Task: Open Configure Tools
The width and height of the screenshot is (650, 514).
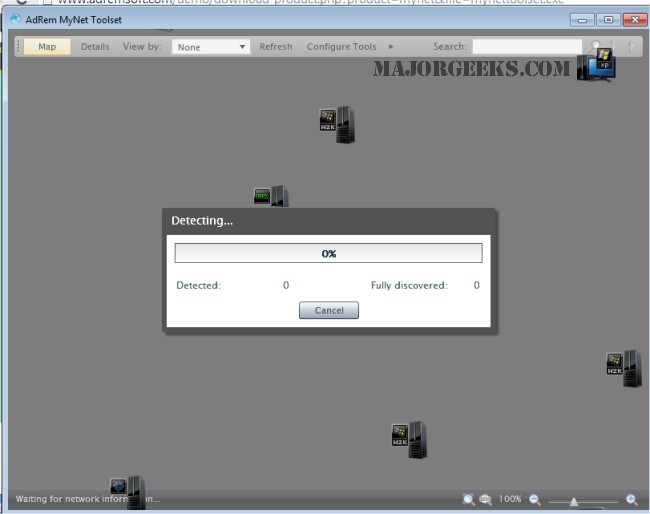Action: pos(342,46)
